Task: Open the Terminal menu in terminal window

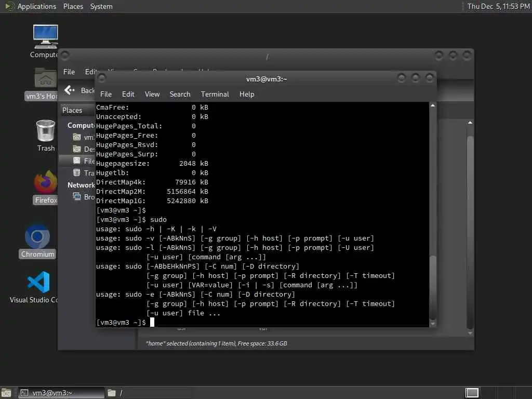Action: tap(215, 95)
